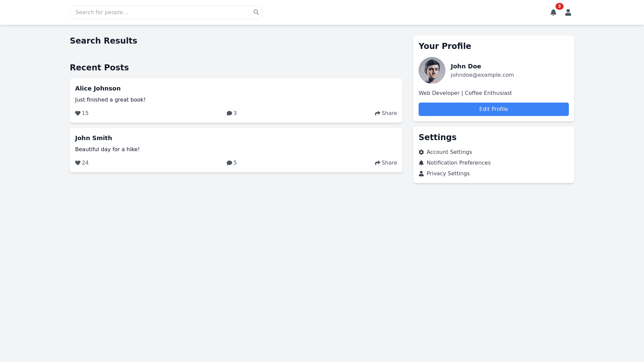Click John Doe profile name
This screenshot has height=362, width=644.
pyautogui.click(x=466, y=66)
